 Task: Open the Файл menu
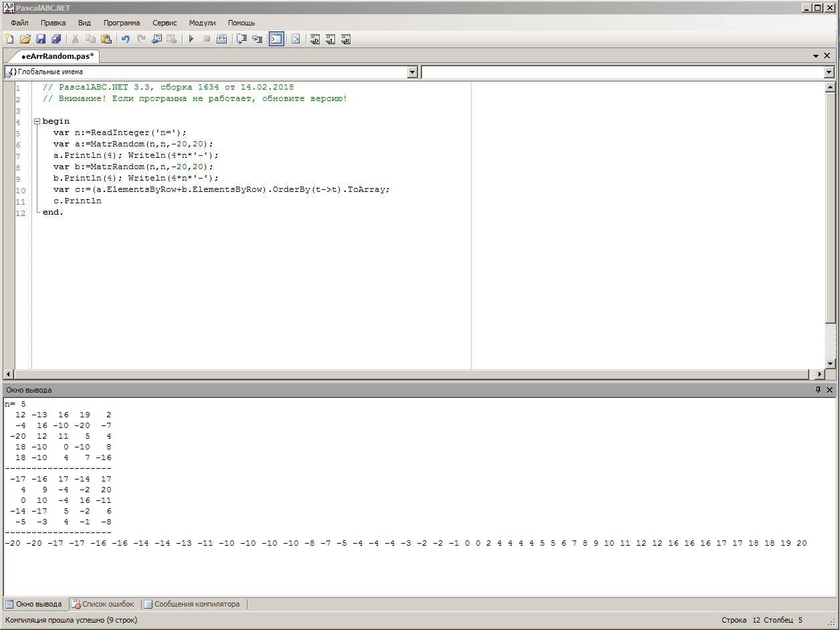point(19,23)
